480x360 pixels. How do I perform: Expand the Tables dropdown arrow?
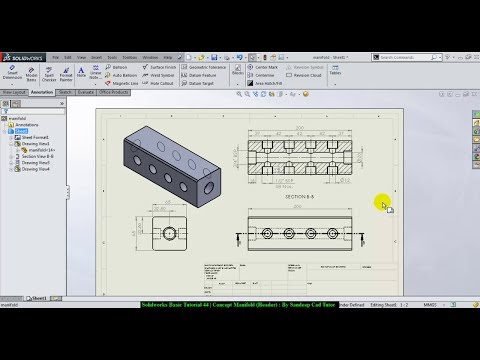coord(335,84)
